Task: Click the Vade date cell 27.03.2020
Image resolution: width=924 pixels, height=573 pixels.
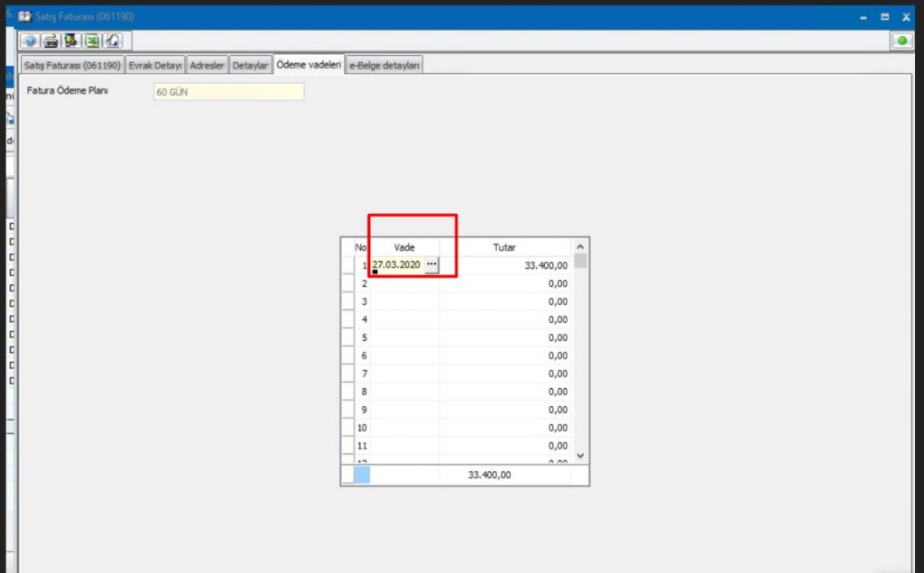Action: (x=397, y=264)
